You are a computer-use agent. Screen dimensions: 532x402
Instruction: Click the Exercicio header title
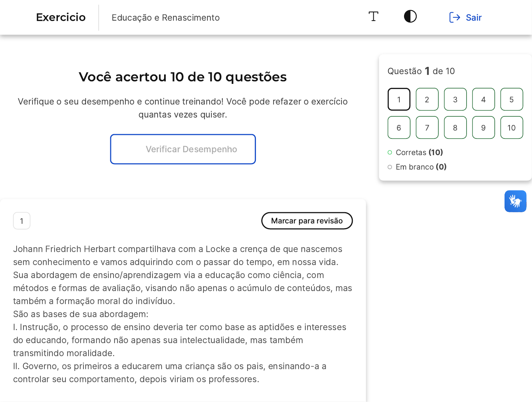coord(61,17)
